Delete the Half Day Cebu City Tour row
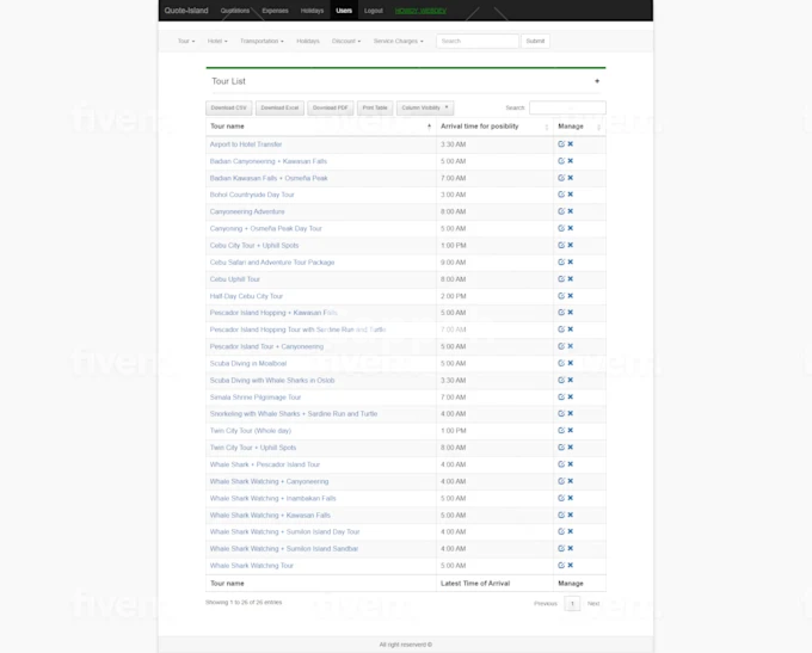Viewport: 812px width, 653px height. 571,296
